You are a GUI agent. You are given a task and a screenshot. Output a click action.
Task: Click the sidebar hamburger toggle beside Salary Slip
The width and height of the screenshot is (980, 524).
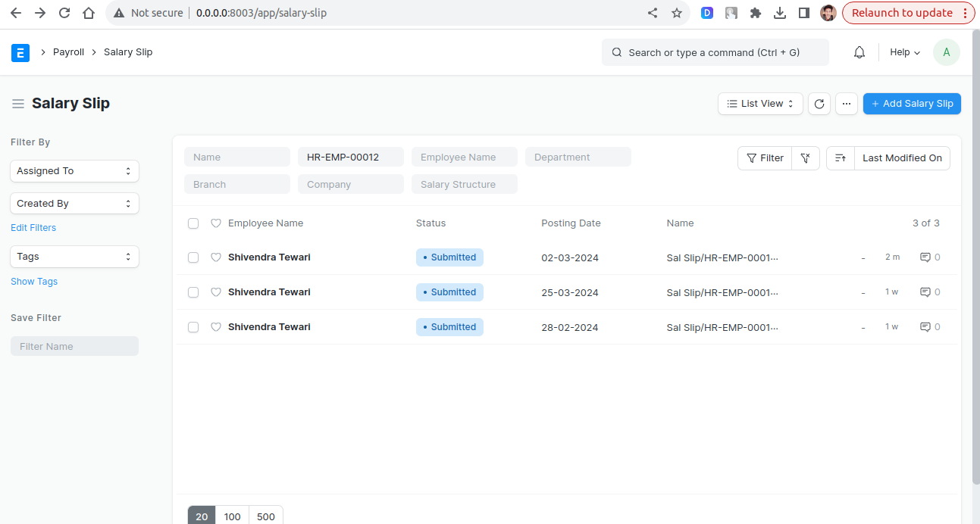(x=18, y=104)
